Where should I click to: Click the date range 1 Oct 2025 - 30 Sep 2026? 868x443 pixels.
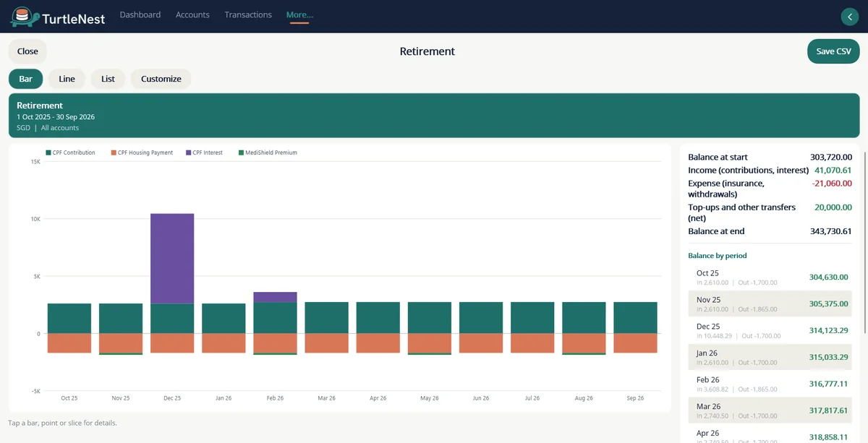click(x=56, y=117)
